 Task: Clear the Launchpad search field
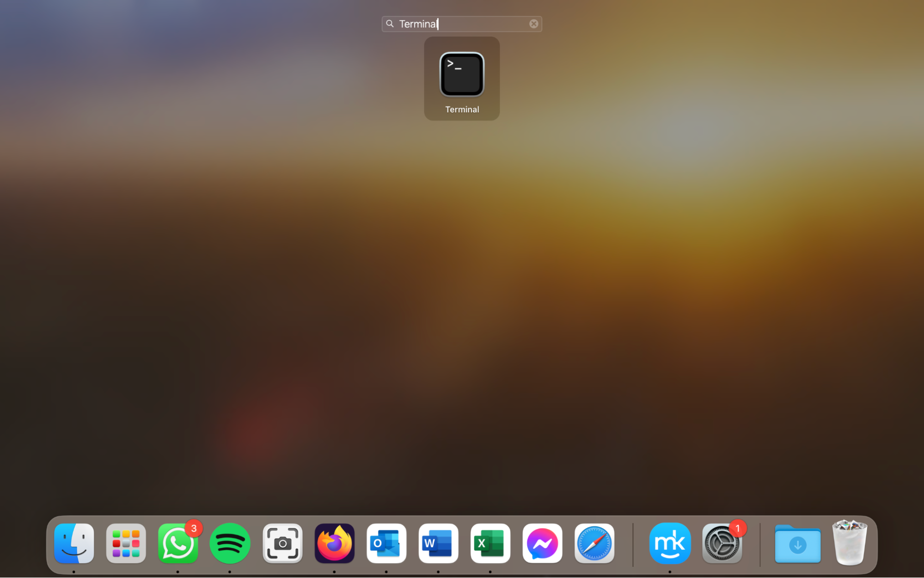tap(533, 24)
